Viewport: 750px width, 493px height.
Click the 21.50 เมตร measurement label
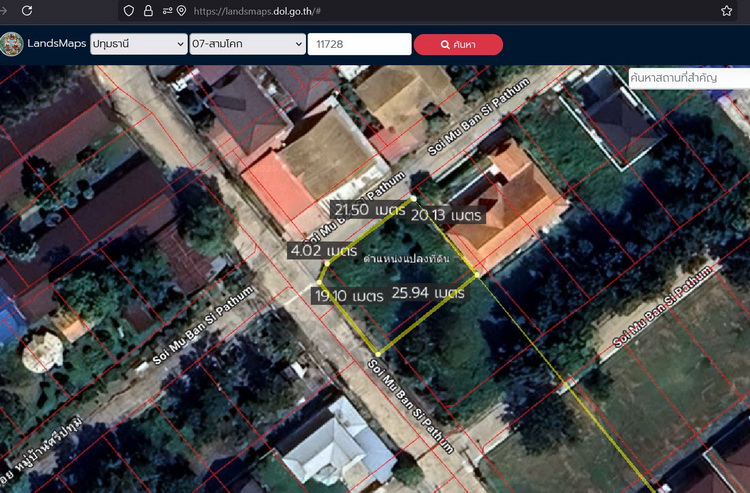pos(369,210)
